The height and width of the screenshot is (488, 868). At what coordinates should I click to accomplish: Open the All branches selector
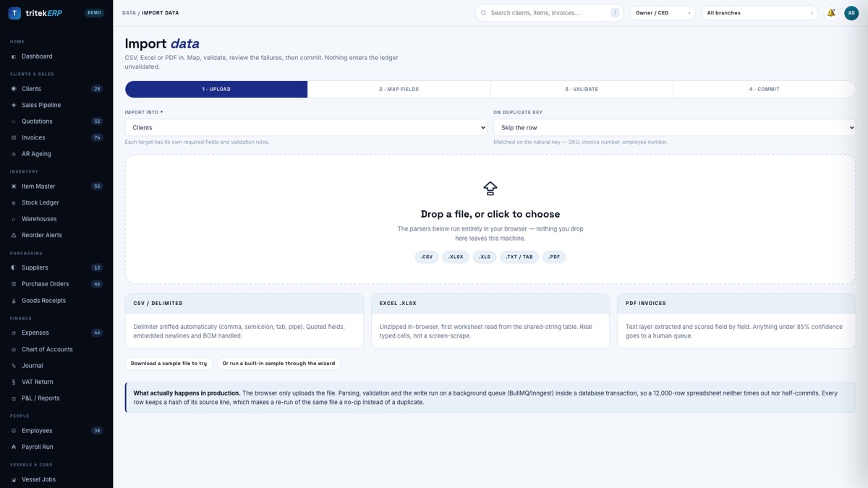coord(759,13)
